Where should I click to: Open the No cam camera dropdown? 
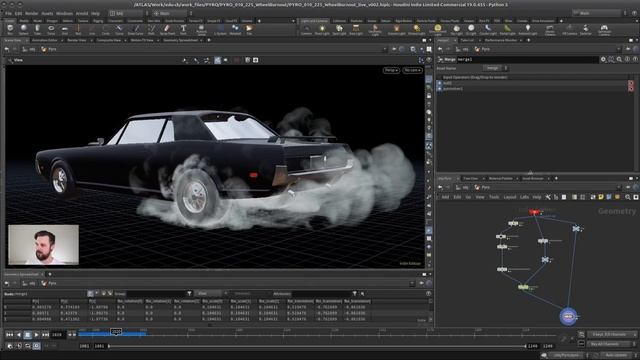412,70
